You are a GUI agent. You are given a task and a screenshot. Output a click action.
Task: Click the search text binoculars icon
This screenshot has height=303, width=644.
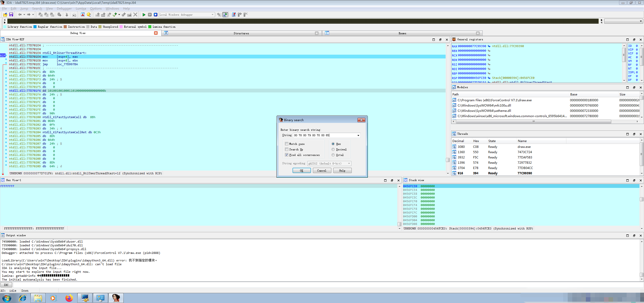(x=46, y=15)
